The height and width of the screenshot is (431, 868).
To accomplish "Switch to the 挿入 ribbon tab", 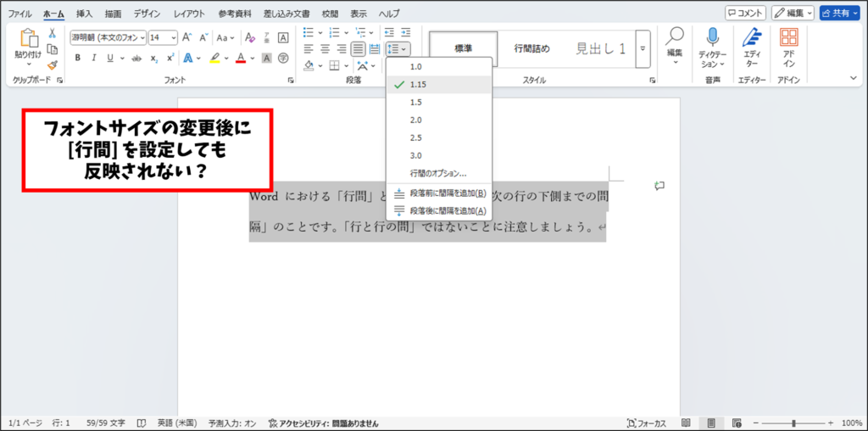I will pyautogui.click(x=84, y=14).
